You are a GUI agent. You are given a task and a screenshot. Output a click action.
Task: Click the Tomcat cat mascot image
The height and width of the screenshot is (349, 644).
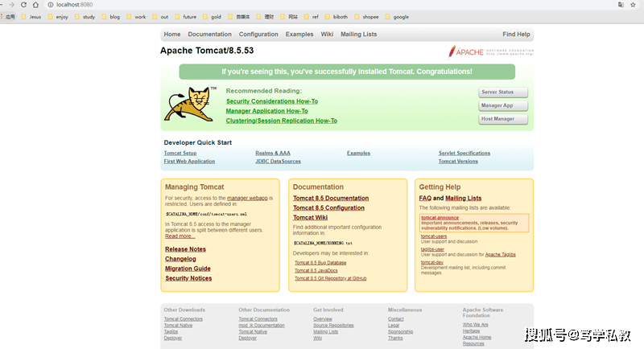pos(190,104)
